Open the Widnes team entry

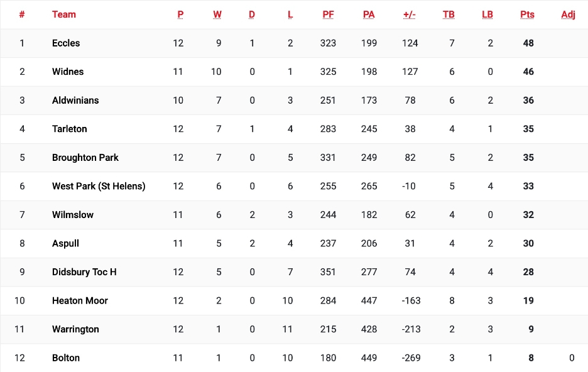68,72
